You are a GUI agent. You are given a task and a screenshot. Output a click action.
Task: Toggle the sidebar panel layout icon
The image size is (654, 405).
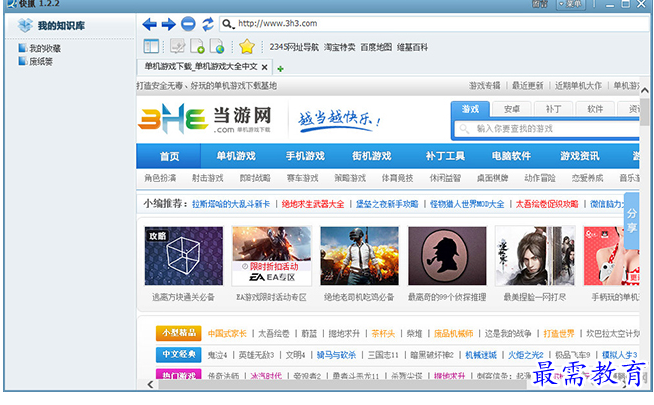click(151, 46)
